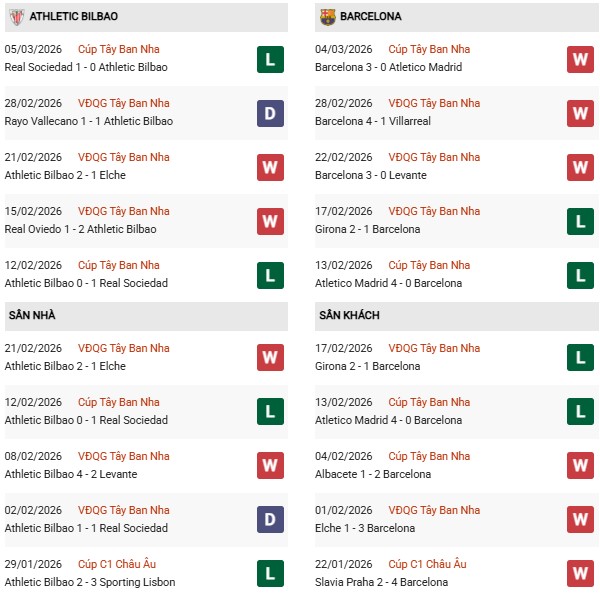Click the Real Oviedo 1 - 2 Athletic Bilbao result
This screenshot has height=596, width=600.
[x=86, y=229]
